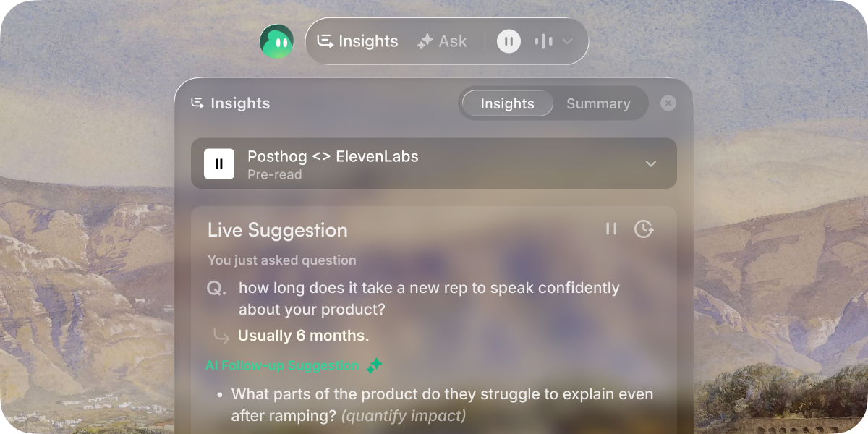
Task: Click the Insights panel header icon
Action: click(x=196, y=103)
